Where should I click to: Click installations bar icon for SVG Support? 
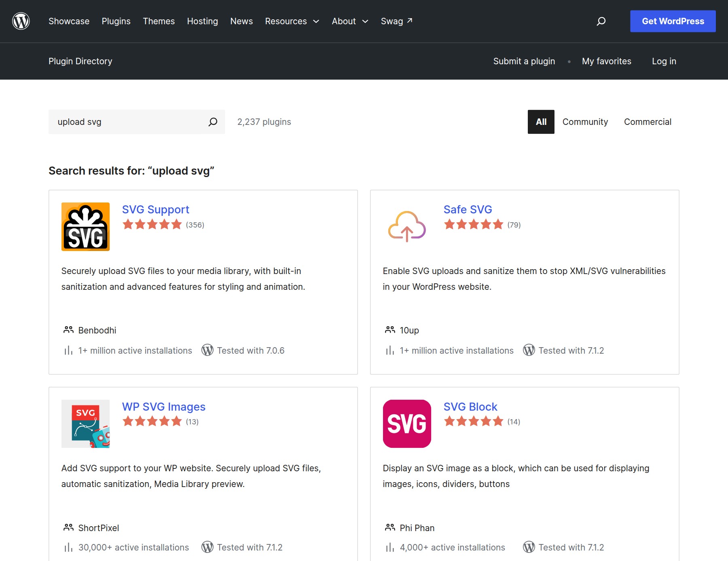[68, 350]
